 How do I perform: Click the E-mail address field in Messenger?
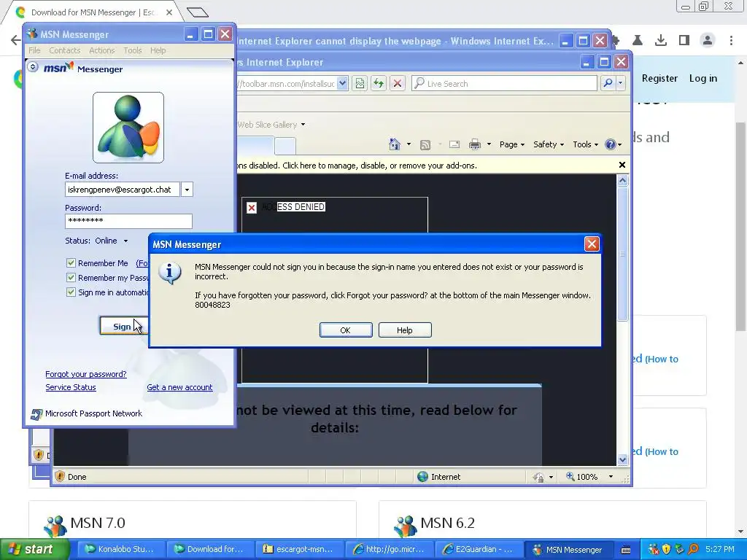[123, 190]
